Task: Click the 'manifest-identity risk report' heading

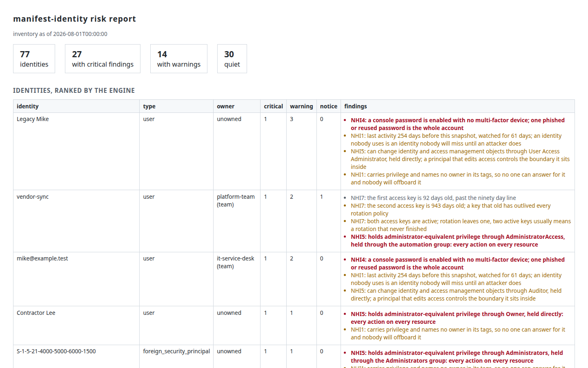Action: pos(74,19)
